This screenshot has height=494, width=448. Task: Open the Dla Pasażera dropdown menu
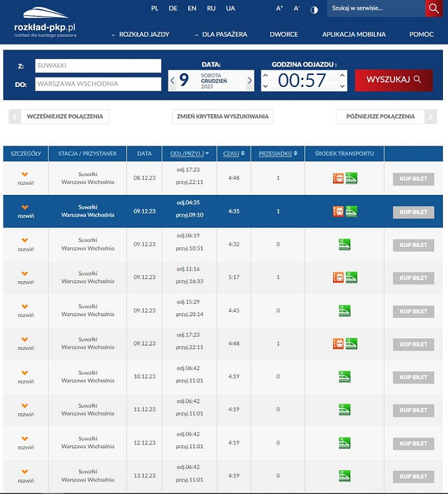[221, 34]
